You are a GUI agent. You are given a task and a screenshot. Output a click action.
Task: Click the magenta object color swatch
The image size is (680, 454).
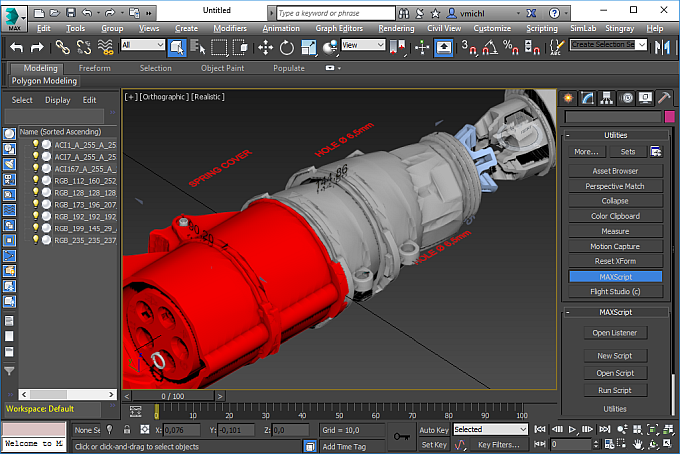668,117
